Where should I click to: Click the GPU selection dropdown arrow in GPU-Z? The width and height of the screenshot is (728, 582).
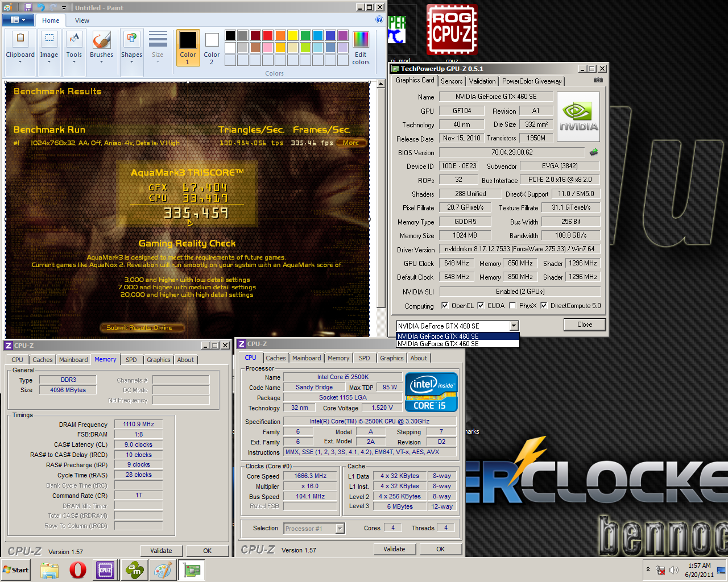[514, 326]
